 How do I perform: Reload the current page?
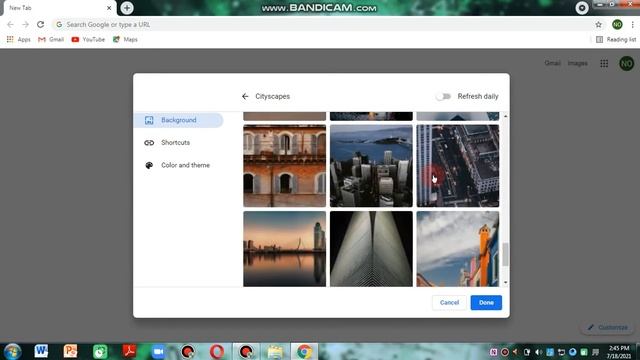(x=40, y=24)
